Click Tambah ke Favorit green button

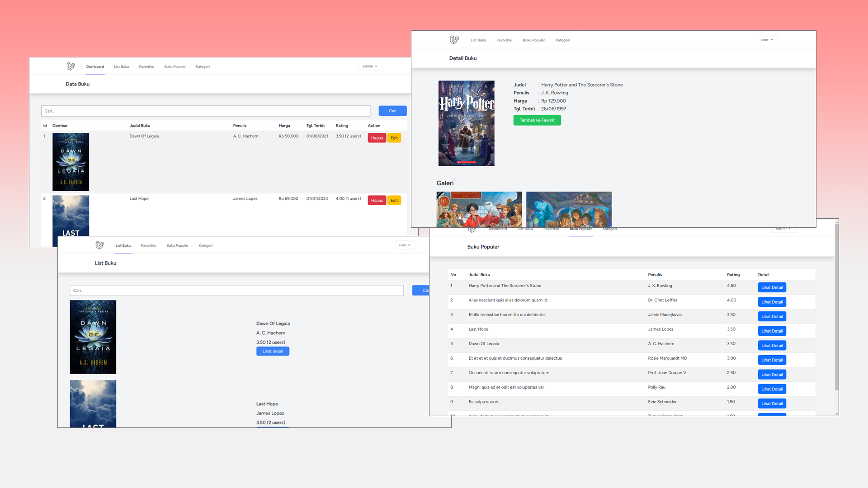(537, 120)
